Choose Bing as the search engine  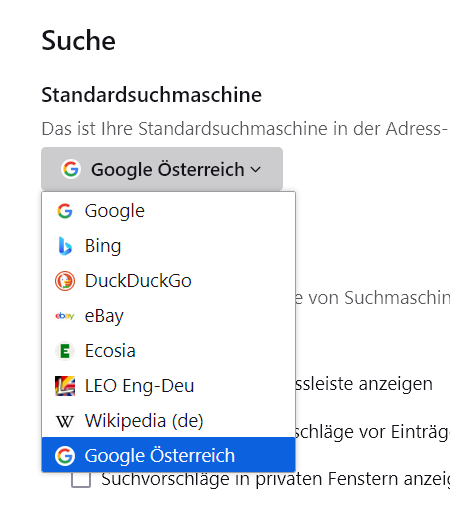(x=168, y=246)
